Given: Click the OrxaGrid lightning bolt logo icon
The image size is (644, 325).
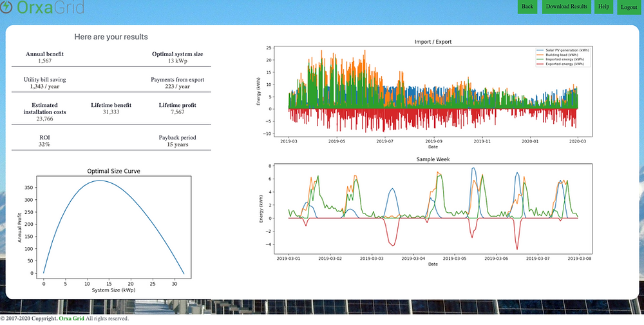Looking at the screenshot, I should pos(6,7).
